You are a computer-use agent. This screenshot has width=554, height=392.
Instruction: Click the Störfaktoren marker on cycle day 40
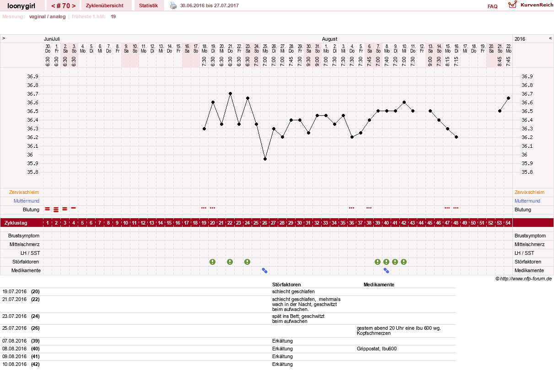(387, 262)
